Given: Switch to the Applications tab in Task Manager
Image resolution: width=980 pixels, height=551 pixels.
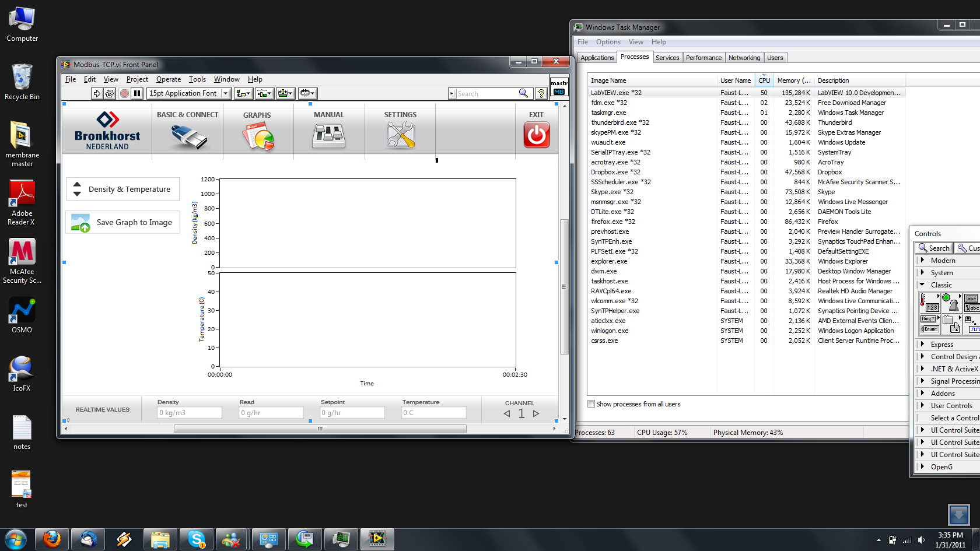Looking at the screenshot, I should 597,58.
